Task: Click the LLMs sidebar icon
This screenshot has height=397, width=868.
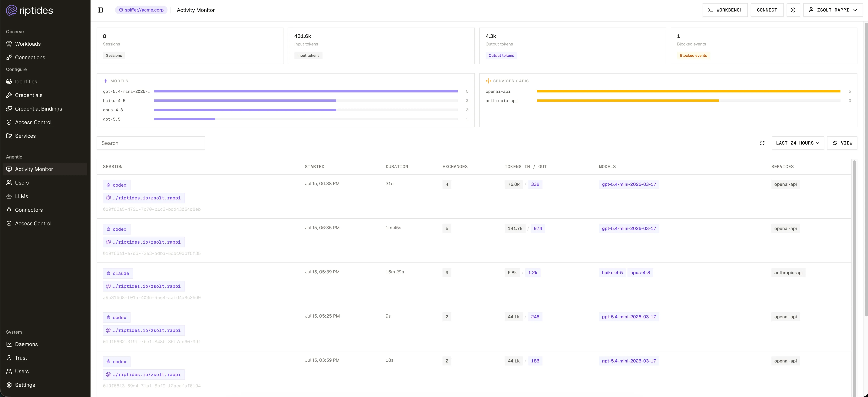Action: 9,196
